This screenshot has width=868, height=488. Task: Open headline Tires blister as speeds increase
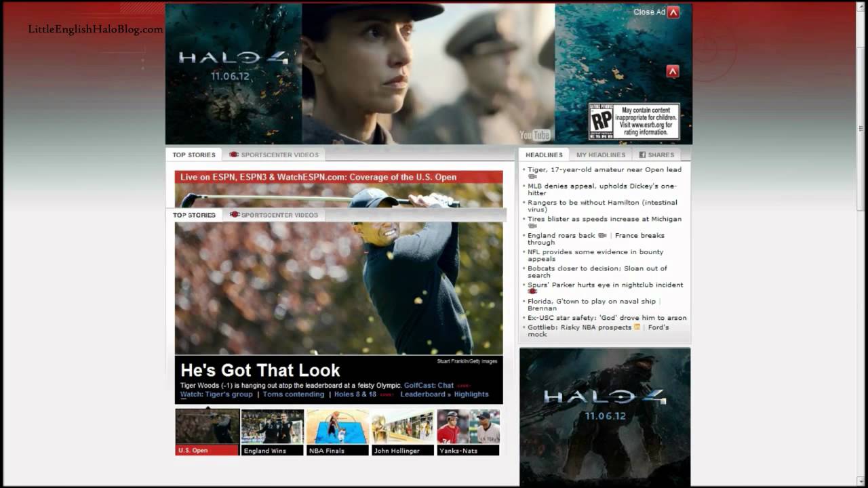604,219
